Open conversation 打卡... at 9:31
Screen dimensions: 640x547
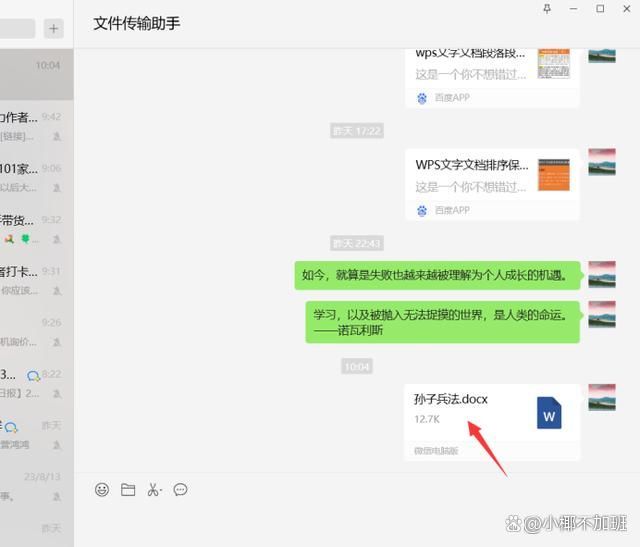pyautogui.click(x=37, y=280)
